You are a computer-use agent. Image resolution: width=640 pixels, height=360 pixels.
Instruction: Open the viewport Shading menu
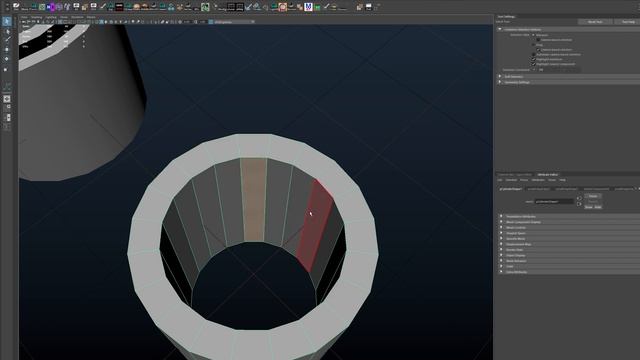click(x=36, y=18)
